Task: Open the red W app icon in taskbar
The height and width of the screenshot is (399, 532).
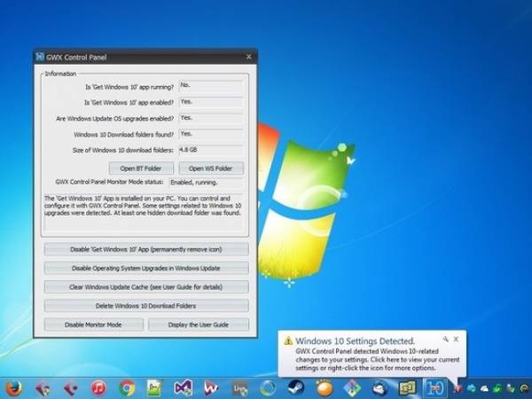Action: (x=211, y=388)
